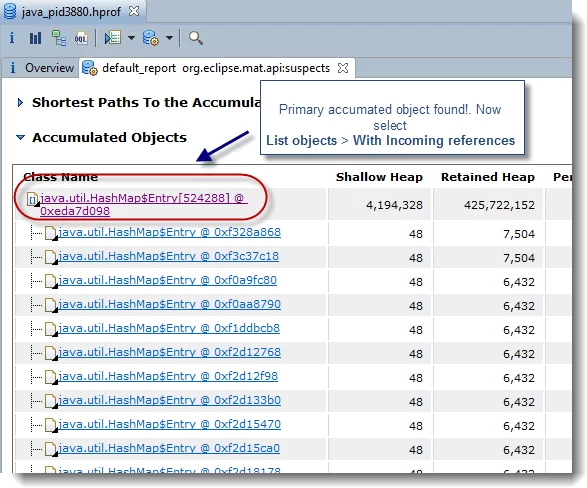The height and width of the screenshot is (488, 587).
Task: Click the database icon on java_pid3880.hprof tab
Action: pos(10,11)
